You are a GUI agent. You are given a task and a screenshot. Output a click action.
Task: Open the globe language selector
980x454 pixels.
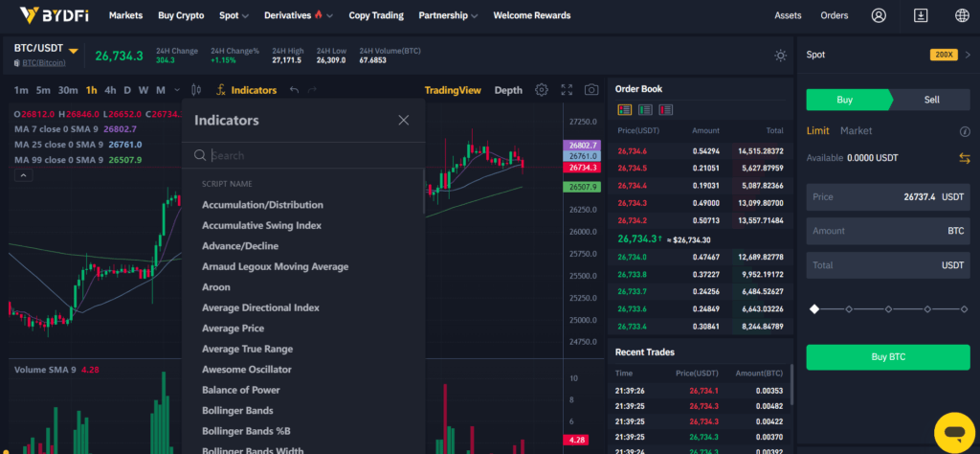[961, 15]
